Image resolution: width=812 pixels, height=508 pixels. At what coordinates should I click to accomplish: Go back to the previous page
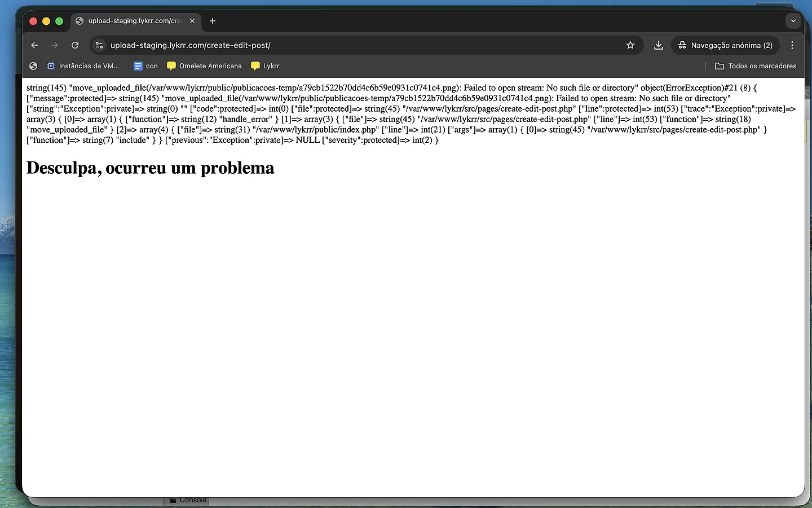(x=34, y=45)
